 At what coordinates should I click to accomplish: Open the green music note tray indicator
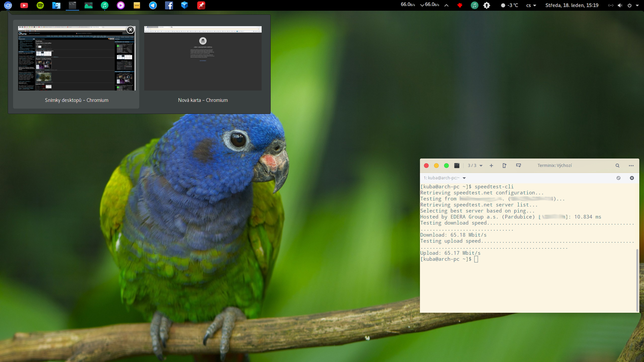pos(474,5)
